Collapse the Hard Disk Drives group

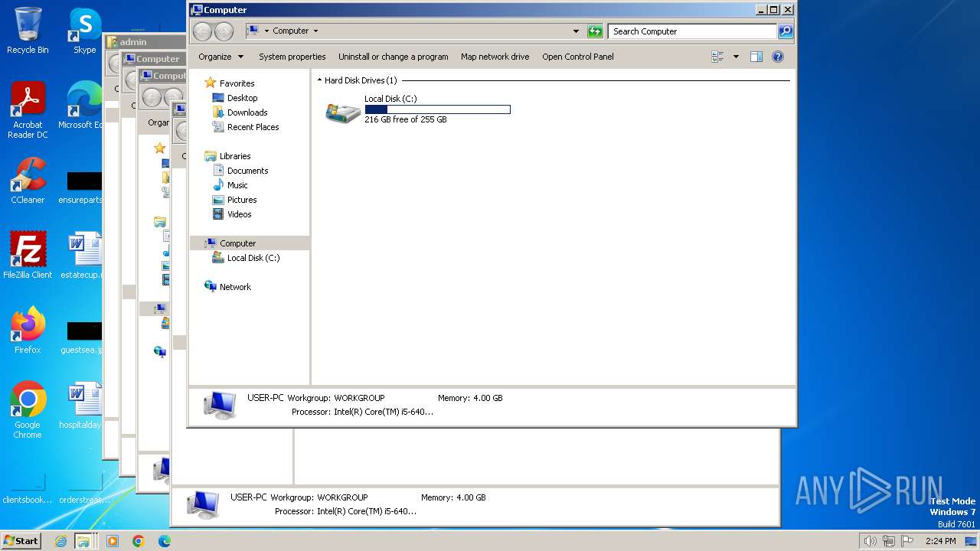click(319, 80)
